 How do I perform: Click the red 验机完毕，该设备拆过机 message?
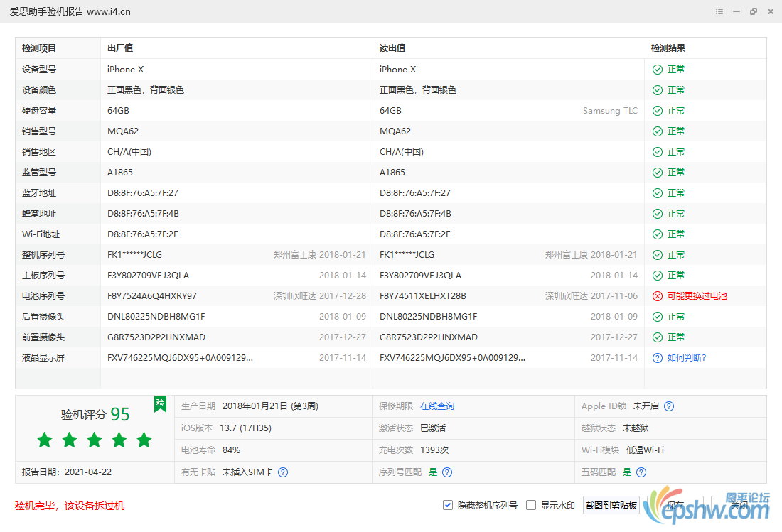coord(70,506)
